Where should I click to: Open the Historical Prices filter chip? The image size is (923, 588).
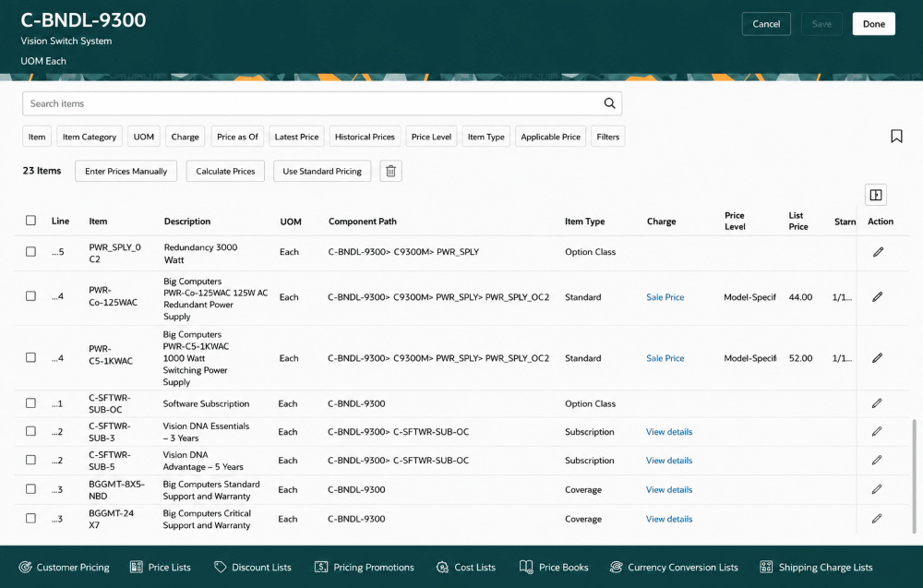point(365,137)
